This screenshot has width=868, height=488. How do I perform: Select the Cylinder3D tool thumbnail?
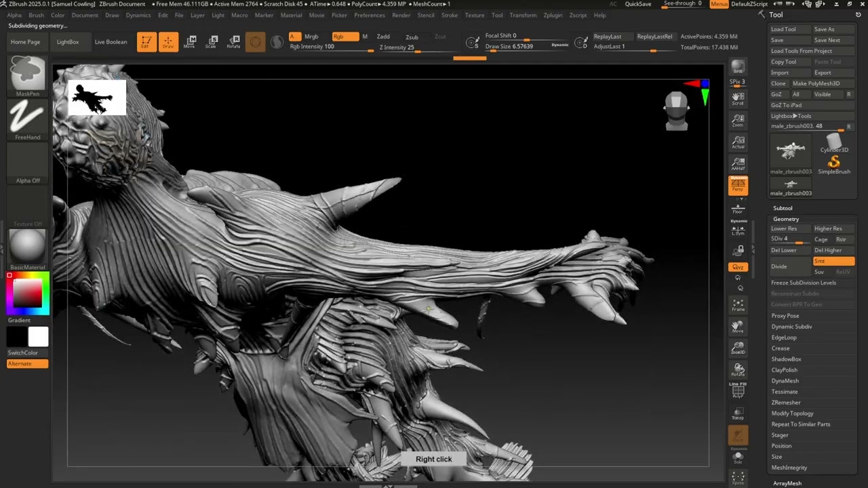(833, 142)
